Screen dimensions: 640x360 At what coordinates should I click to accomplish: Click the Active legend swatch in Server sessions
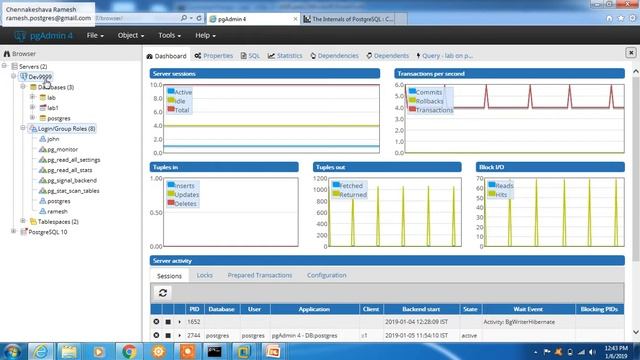(171, 91)
